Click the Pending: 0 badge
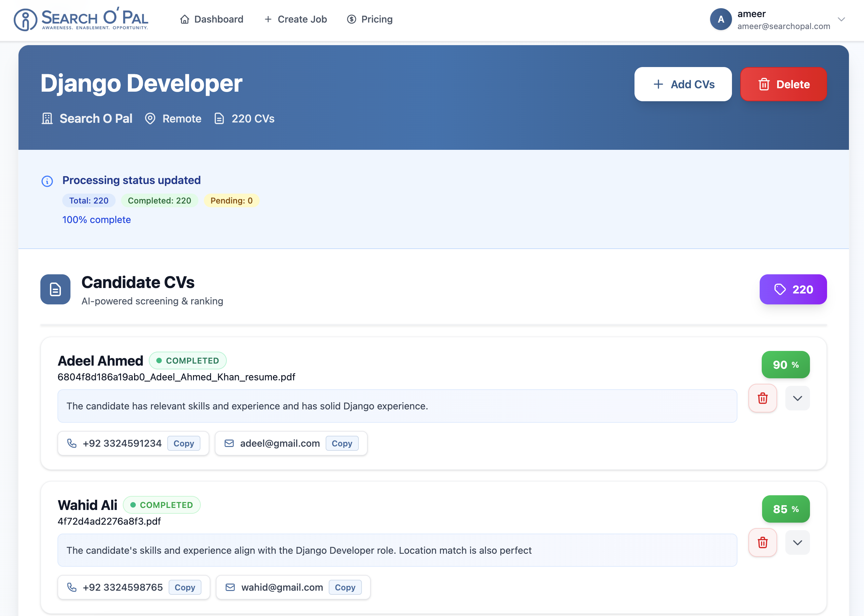Viewport: 864px width, 616px height. [231, 201]
